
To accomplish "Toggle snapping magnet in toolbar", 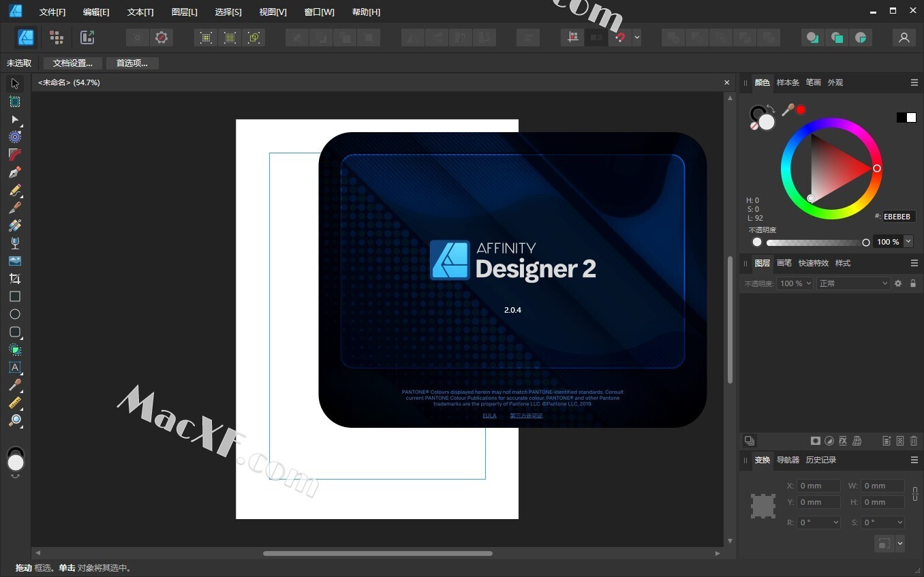I will pyautogui.click(x=619, y=37).
